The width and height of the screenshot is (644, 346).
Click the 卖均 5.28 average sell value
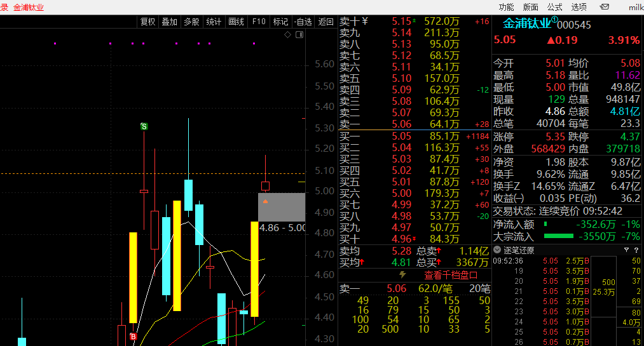pyautogui.click(x=401, y=251)
